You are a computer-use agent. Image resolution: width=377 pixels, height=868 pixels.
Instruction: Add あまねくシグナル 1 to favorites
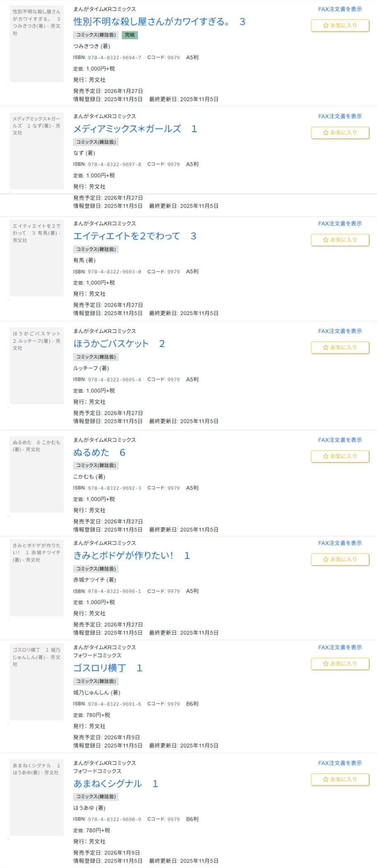pos(340,780)
